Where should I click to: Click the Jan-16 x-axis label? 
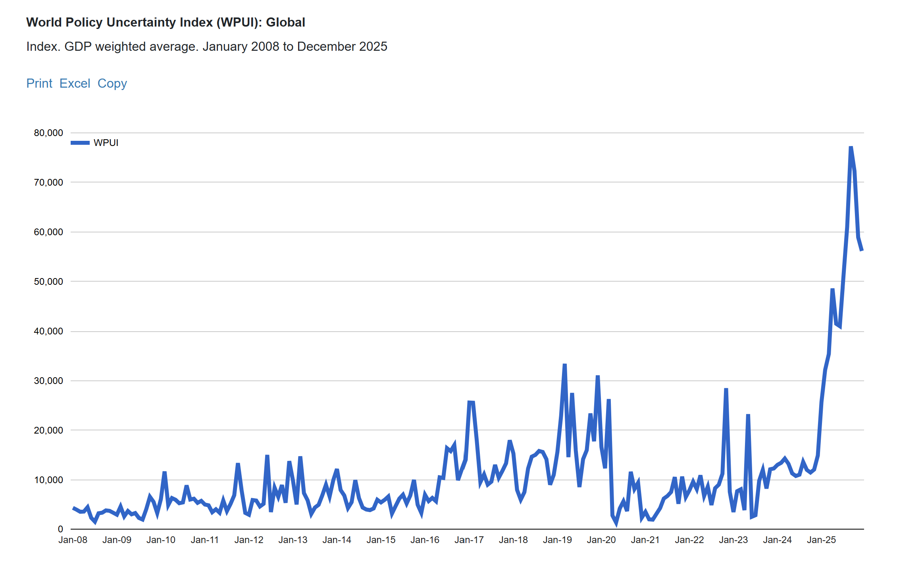pyautogui.click(x=425, y=540)
